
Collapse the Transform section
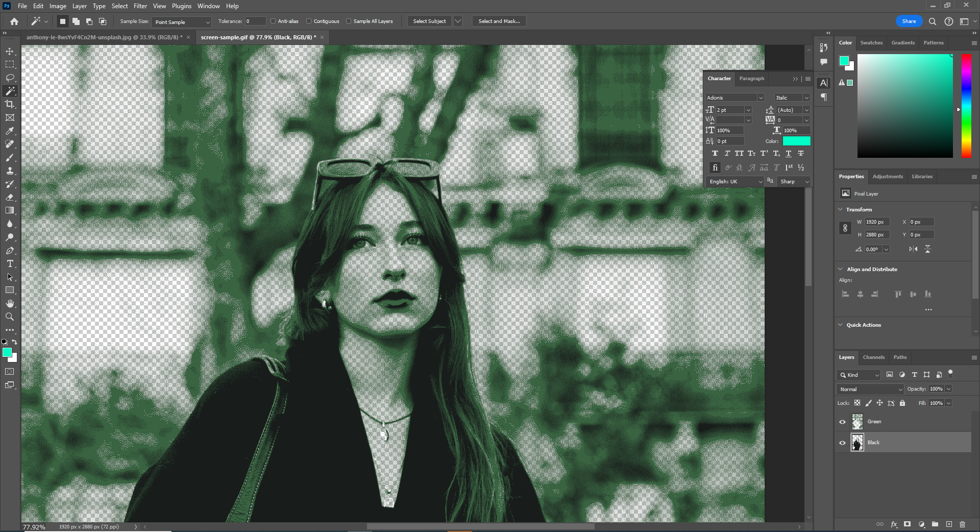tap(841, 209)
